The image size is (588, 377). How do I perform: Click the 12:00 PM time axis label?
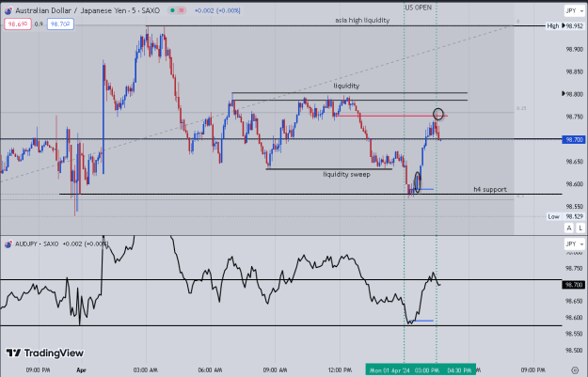click(x=340, y=370)
